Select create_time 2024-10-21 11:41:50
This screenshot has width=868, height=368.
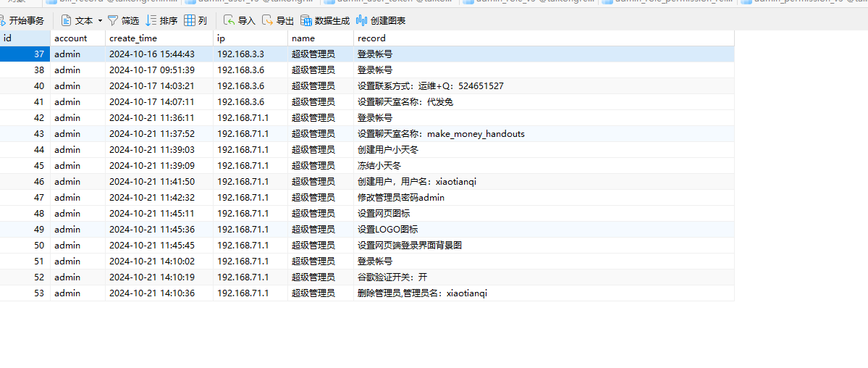pos(159,182)
